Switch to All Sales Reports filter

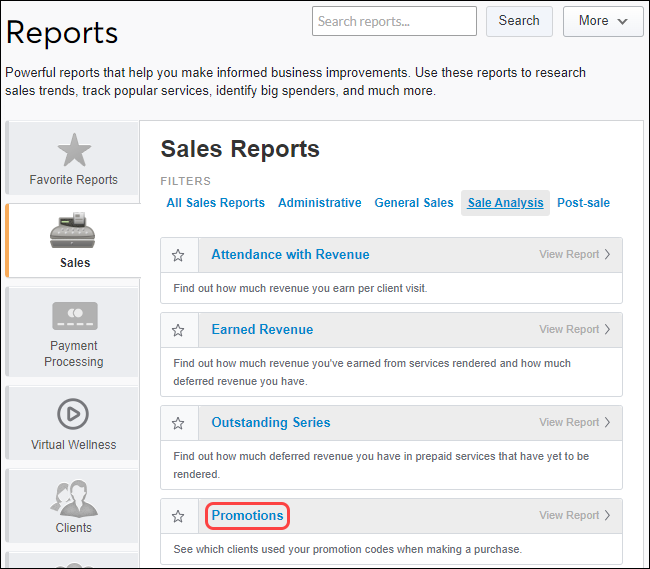pos(215,203)
